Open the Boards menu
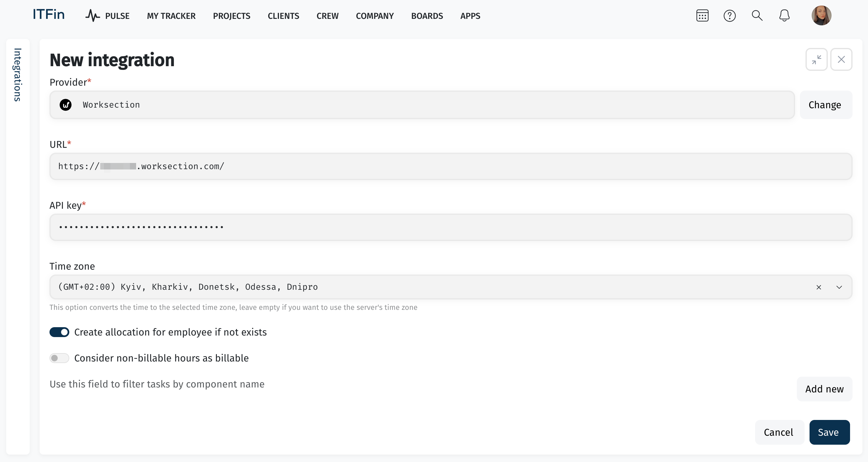This screenshot has width=868, height=462. point(427,16)
